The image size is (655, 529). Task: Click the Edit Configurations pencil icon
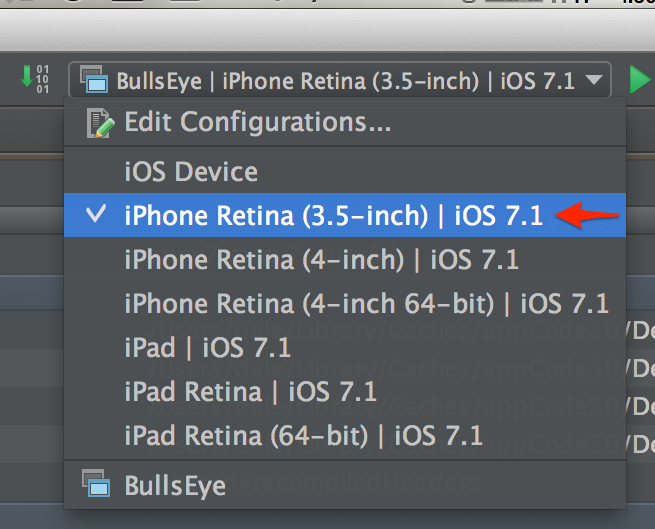tap(100, 123)
